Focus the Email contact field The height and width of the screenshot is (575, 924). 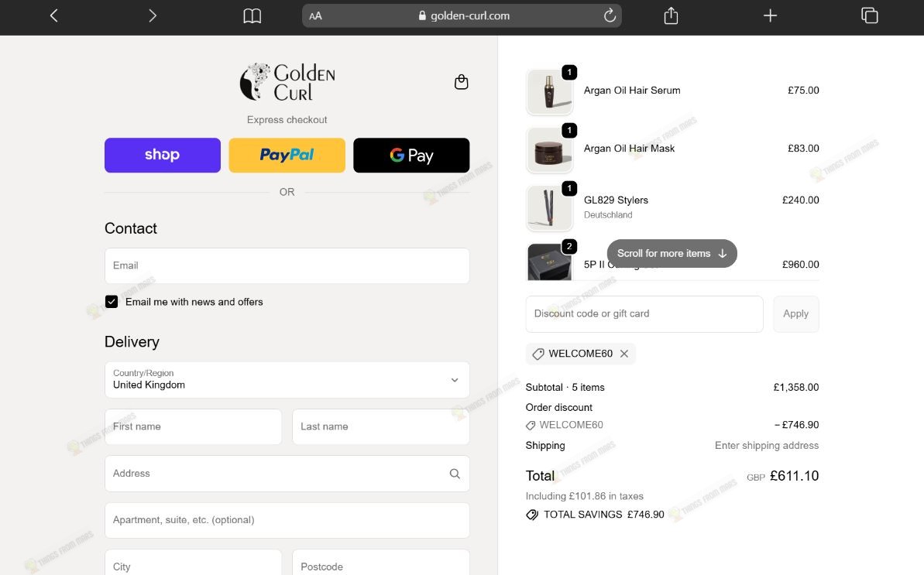click(287, 265)
